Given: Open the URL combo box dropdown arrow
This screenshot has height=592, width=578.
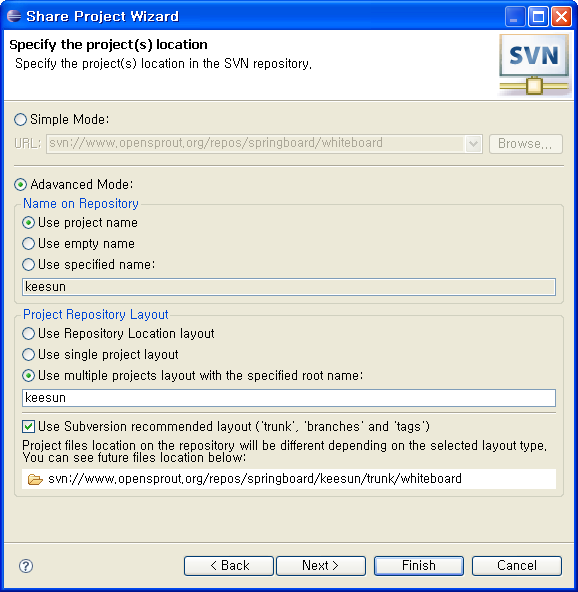Looking at the screenshot, I should pos(473,144).
